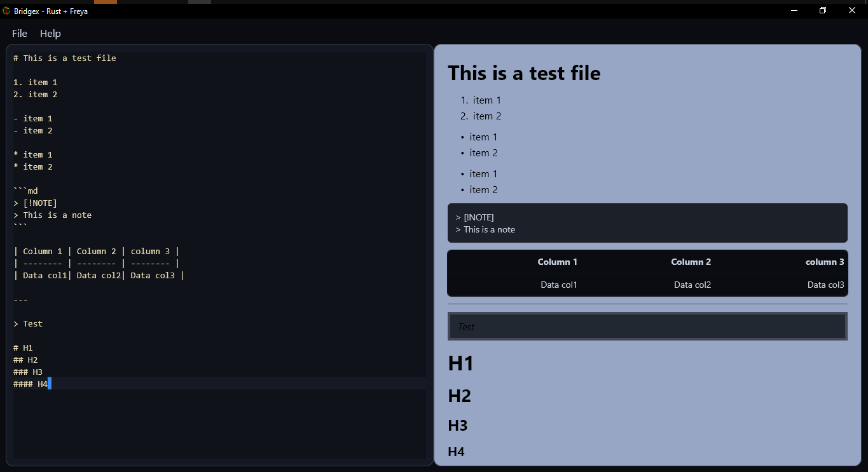Click the rendered "H1" heading in preview
The height and width of the screenshot is (472, 868).
pyautogui.click(x=461, y=363)
